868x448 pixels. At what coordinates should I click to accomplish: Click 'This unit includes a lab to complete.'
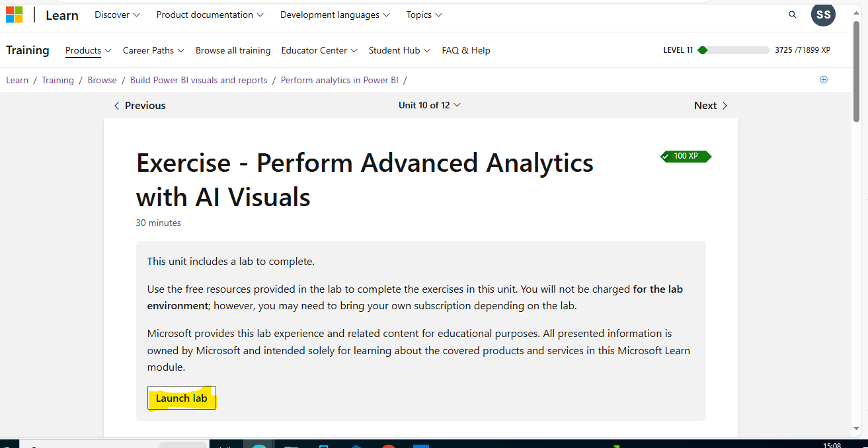(x=231, y=261)
